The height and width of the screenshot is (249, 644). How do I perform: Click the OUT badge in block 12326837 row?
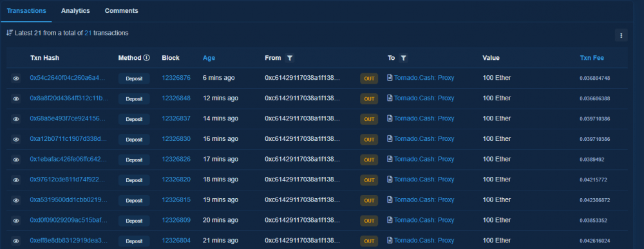[369, 119]
